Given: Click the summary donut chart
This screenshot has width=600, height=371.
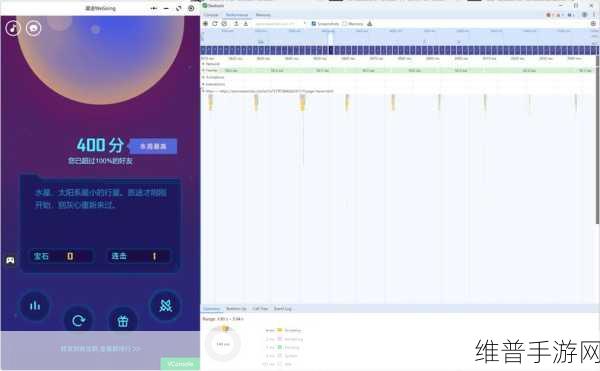Looking at the screenshot, I should pos(223,344).
